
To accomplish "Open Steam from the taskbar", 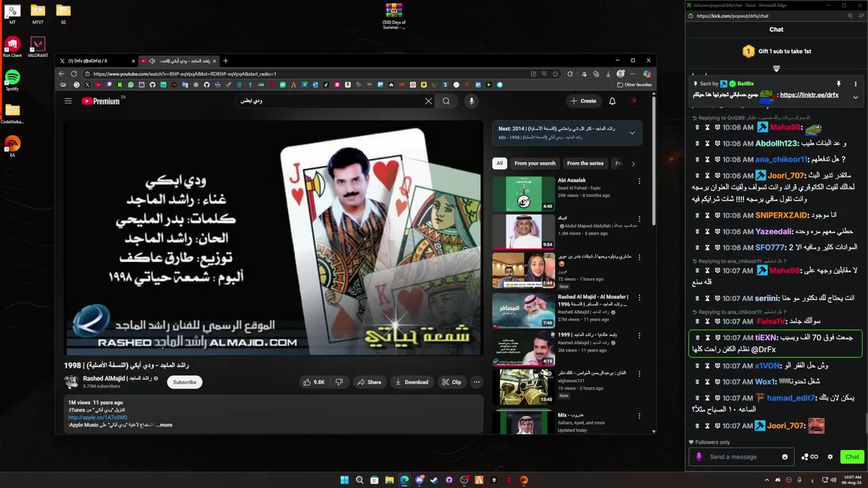I will point(434,480).
